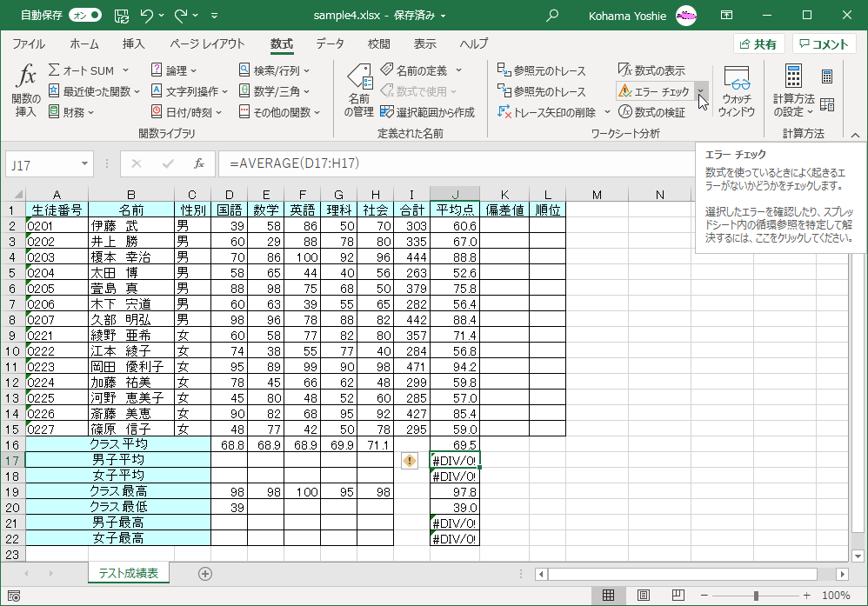Collapse the ribbon with the chevron
The height and width of the screenshot is (606, 868).
click(855, 135)
